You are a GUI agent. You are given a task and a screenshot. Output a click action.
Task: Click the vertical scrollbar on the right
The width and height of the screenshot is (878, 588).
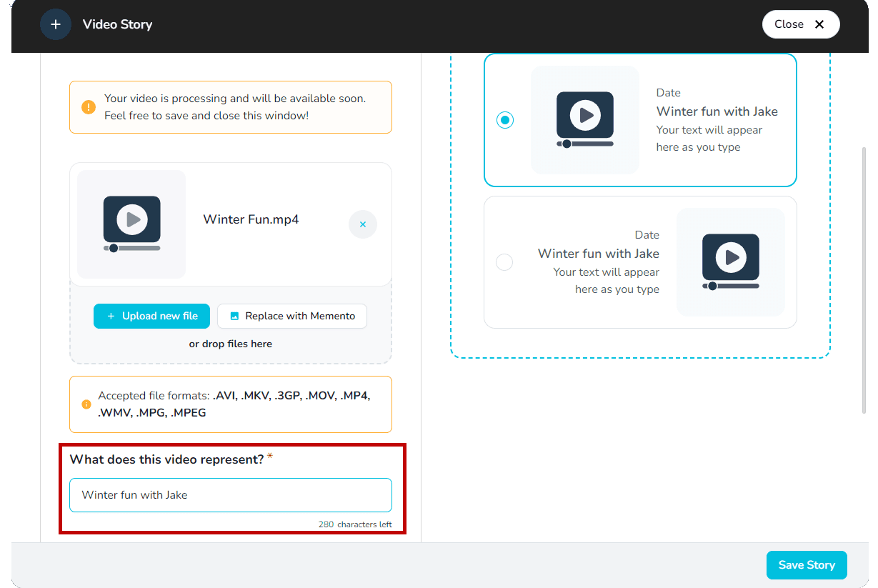pos(864,279)
